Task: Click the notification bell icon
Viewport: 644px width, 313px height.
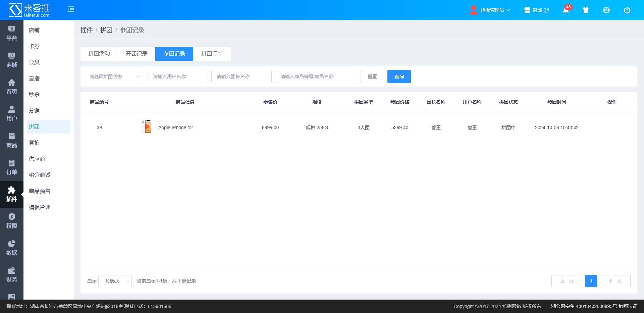Action: (x=566, y=10)
